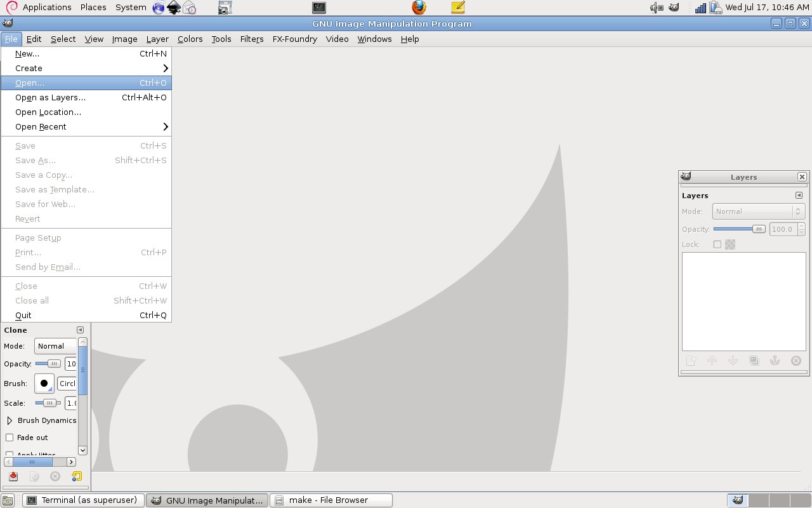Open the Clone brush selector

tap(44, 384)
